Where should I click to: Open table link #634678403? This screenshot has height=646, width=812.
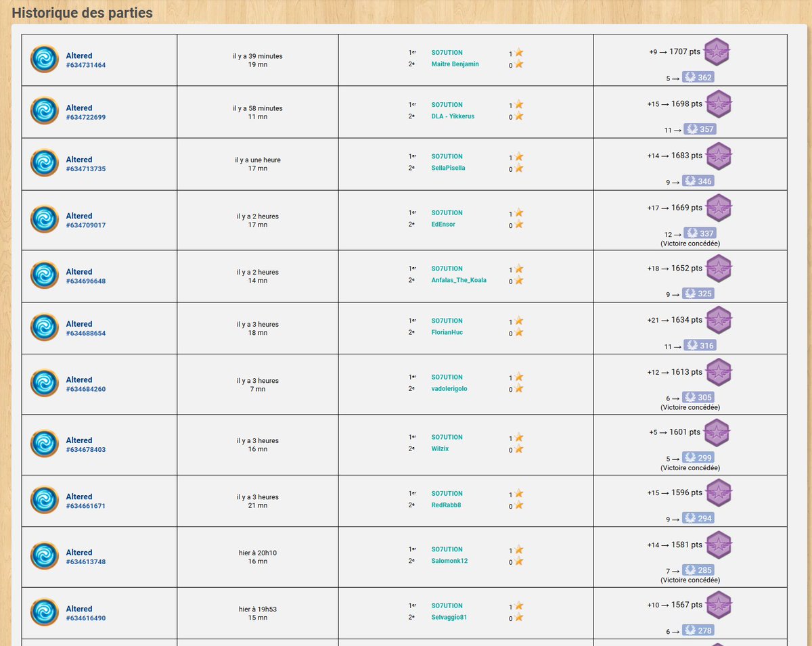(86, 450)
